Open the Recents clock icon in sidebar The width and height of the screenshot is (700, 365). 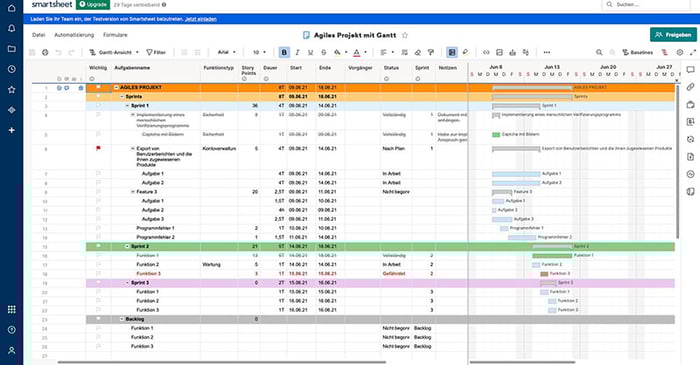(12, 69)
